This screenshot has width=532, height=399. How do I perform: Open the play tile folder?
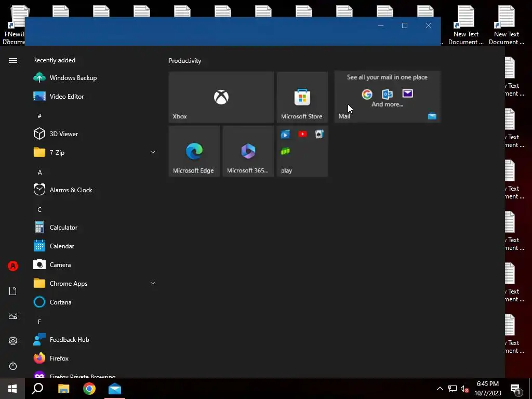[302, 151]
